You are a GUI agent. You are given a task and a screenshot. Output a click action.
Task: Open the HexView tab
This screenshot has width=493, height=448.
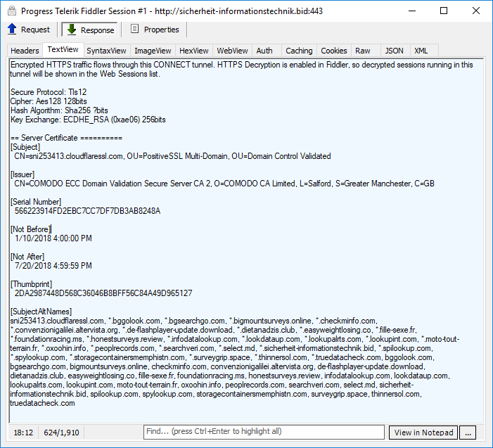194,51
